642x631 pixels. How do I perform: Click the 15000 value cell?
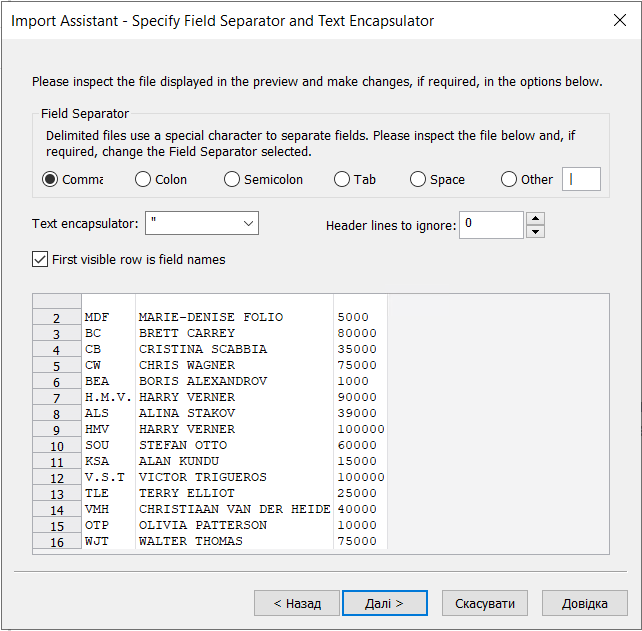tap(360, 461)
